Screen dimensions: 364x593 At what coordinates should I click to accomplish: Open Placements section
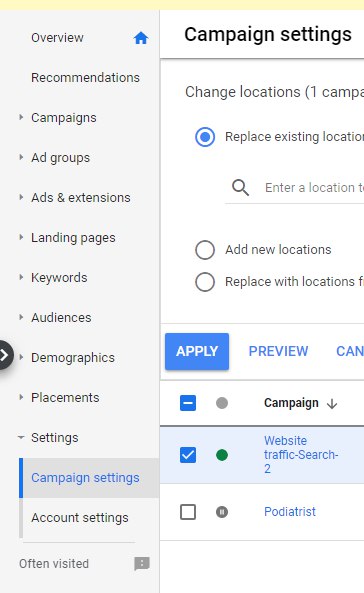coord(65,397)
